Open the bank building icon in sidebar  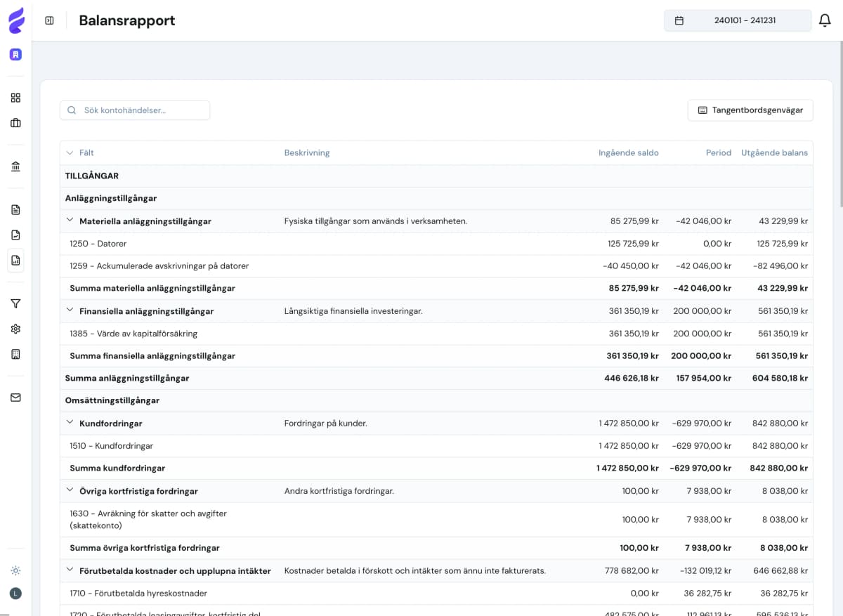[x=15, y=166]
